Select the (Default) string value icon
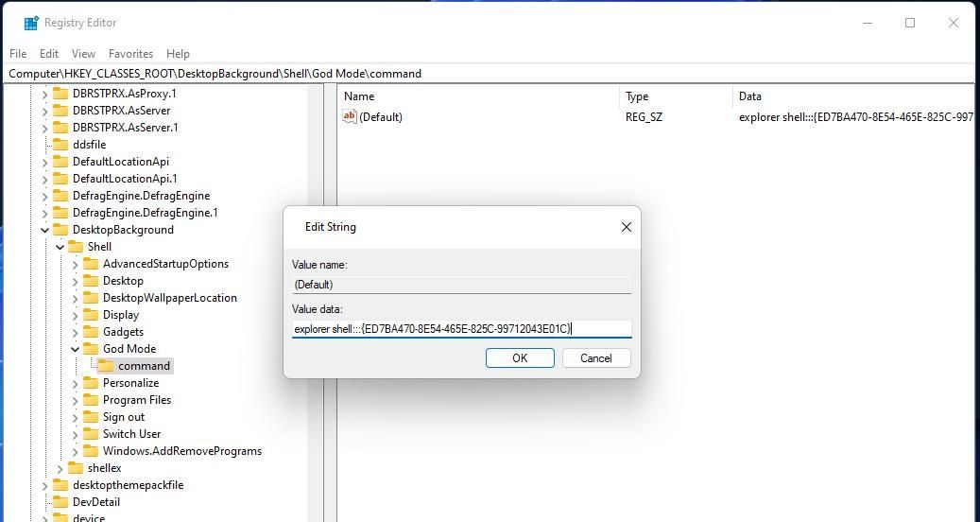Image resolution: width=980 pixels, height=522 pixels. [350, 116]
